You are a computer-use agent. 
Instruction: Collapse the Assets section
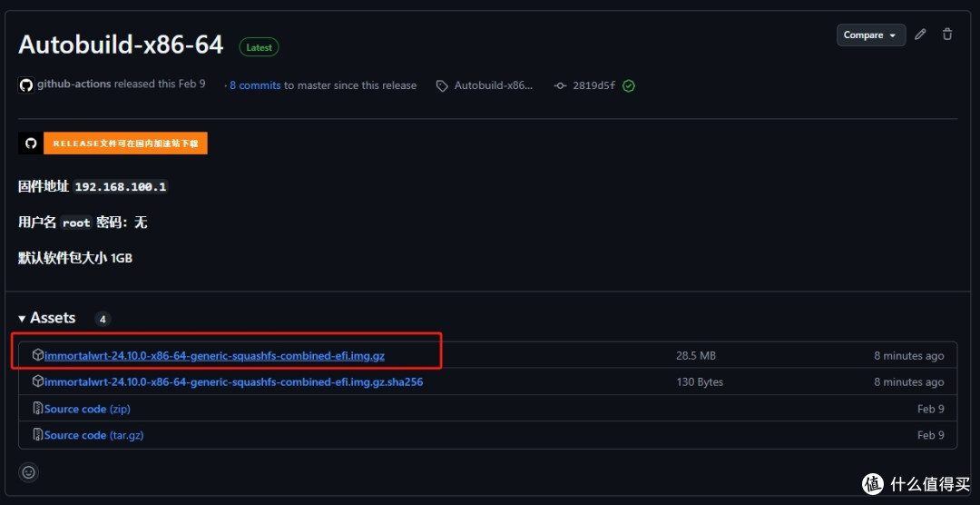(47, 318)
